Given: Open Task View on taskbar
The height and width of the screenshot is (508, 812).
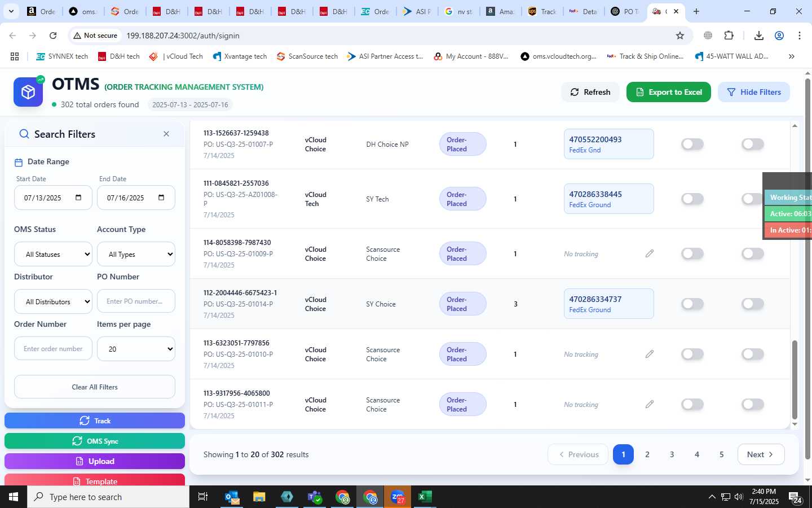Looking at the screenshot, I should (202, 497).
